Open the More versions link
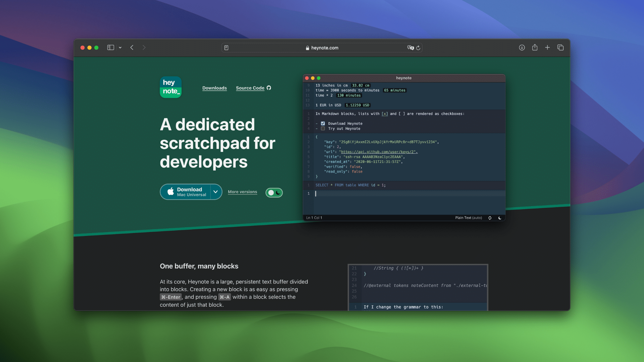This screenshot has height=362, width=644. [x=242, y=192]
